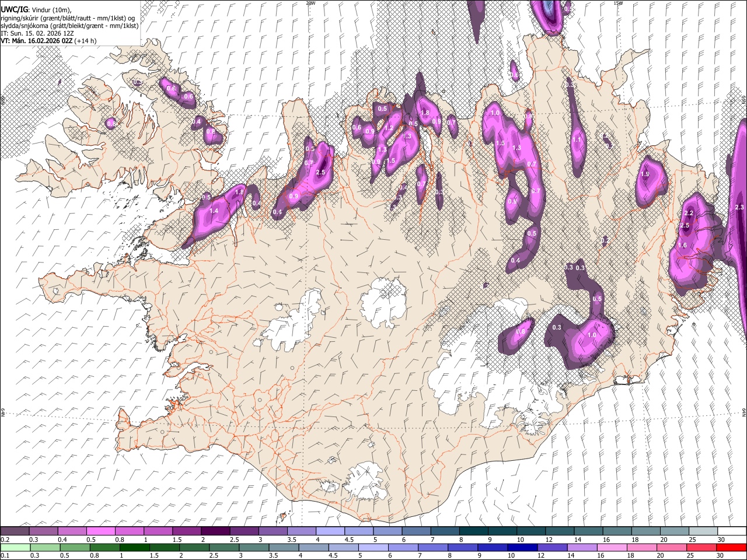Click the darkest green 1–1.5 rain legend swatch

click(x=135, y=547)
